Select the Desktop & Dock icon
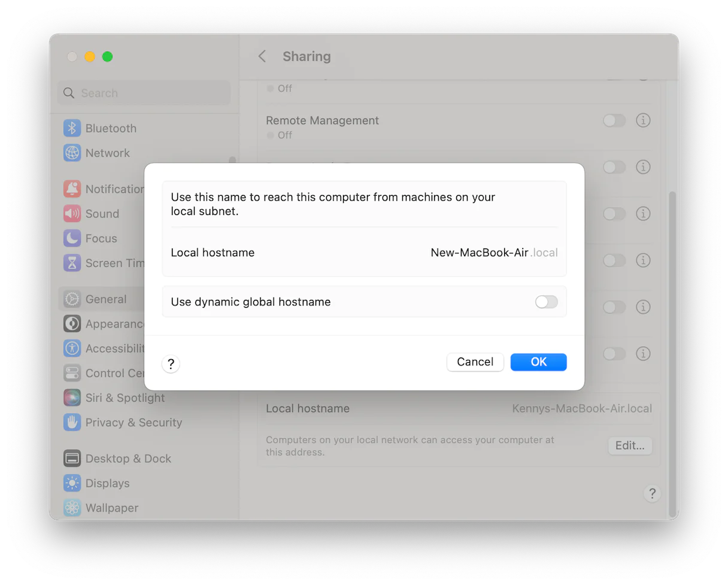728x585 pixels. (72, 459)
